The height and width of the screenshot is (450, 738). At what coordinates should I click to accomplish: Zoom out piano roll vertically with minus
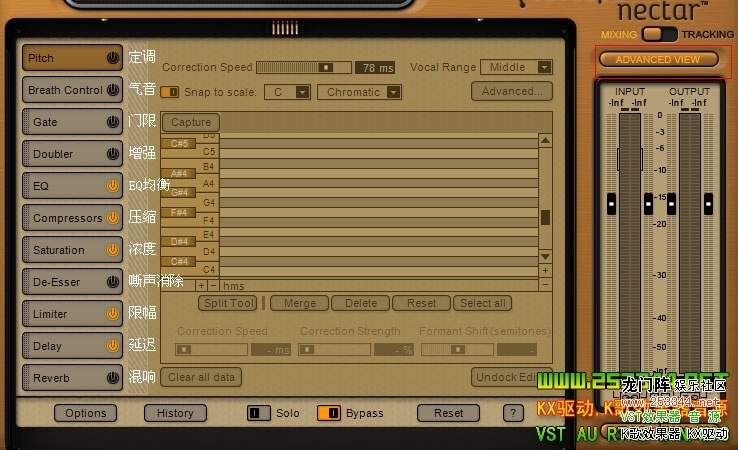tap(545, 284)
